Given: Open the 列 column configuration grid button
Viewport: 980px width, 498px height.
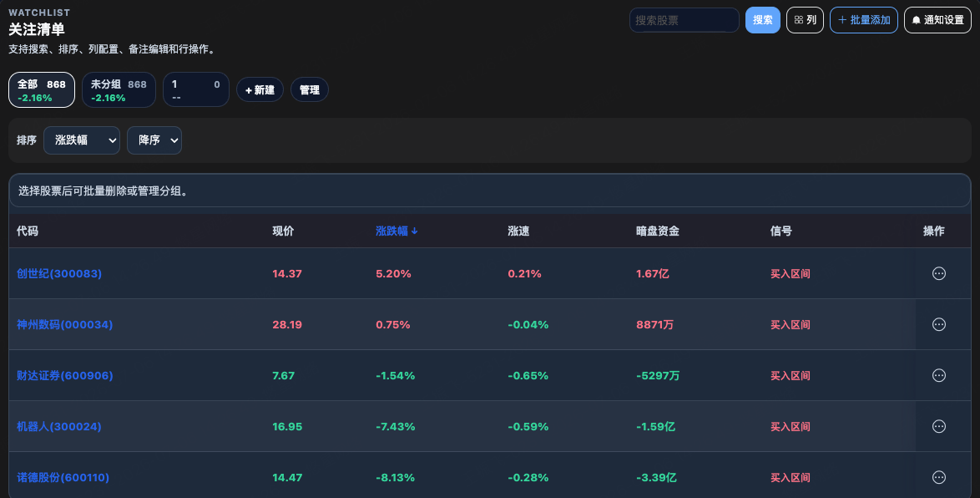Looking at the screenshot, I should [x=805, y=20].
